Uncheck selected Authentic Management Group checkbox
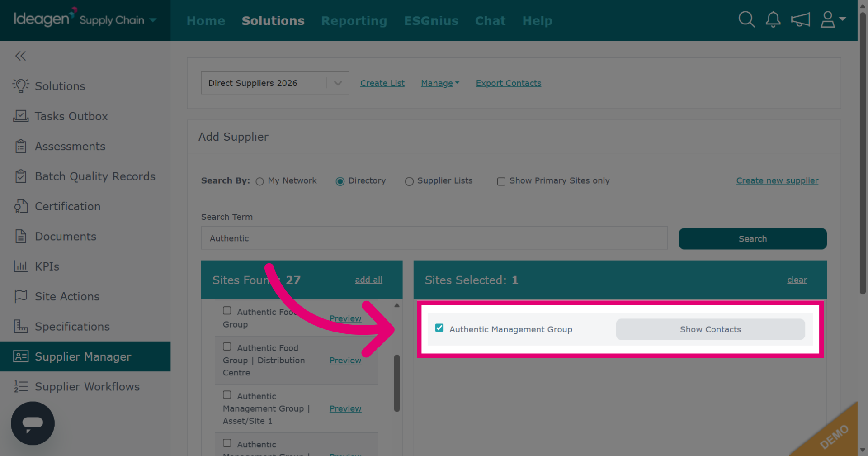The image size is (868, 456). click(439, 328)
